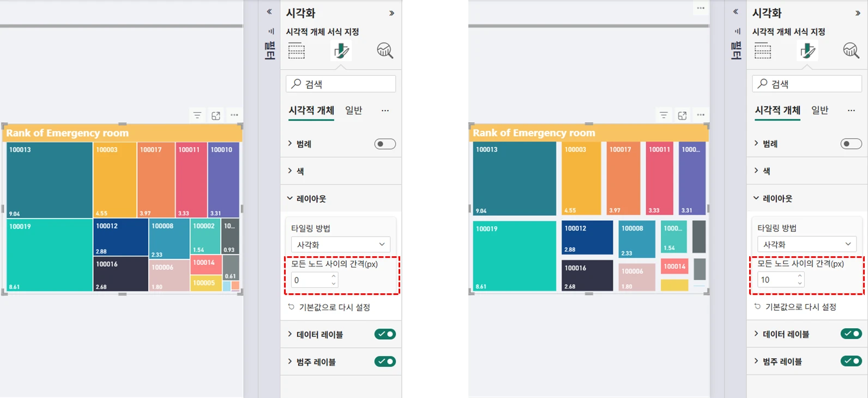Turn off 범주 레이블 toggle in the left screenshot

click(385, 361)
